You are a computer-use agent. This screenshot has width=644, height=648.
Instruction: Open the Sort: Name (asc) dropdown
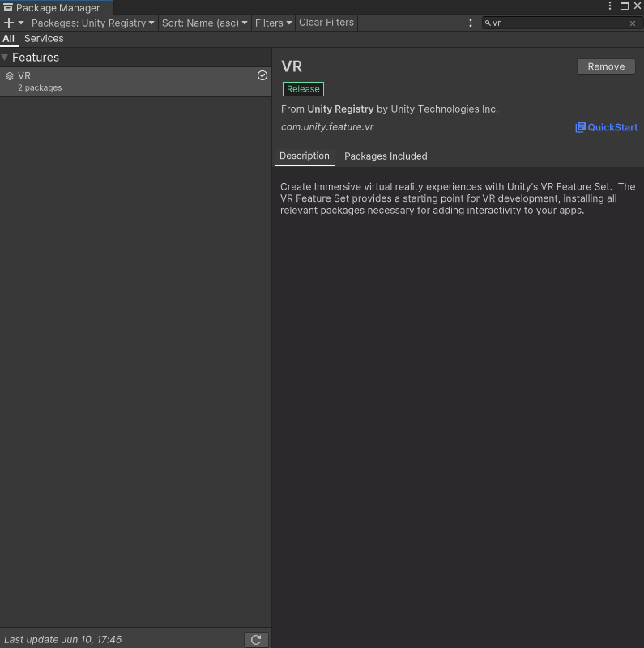pyautogui.click(x=204, y=23)
